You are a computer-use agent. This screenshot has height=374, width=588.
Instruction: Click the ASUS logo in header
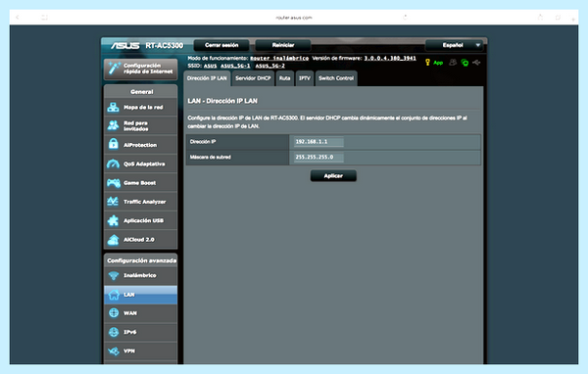(125, 45)
